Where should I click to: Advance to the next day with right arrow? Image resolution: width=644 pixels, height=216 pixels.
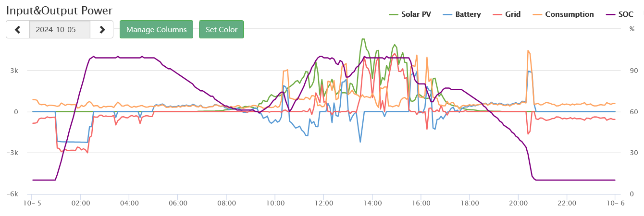102,29
